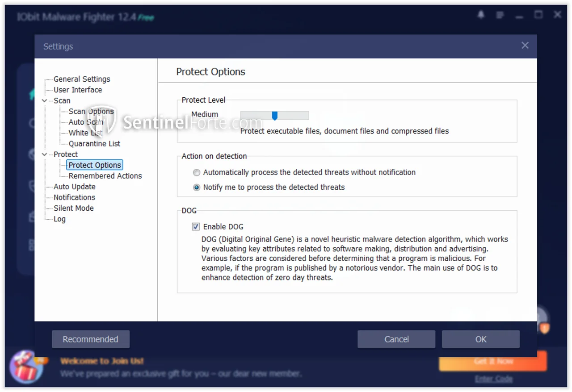Confirm settings with OK
572x392 pixels.
pos(481,339)
